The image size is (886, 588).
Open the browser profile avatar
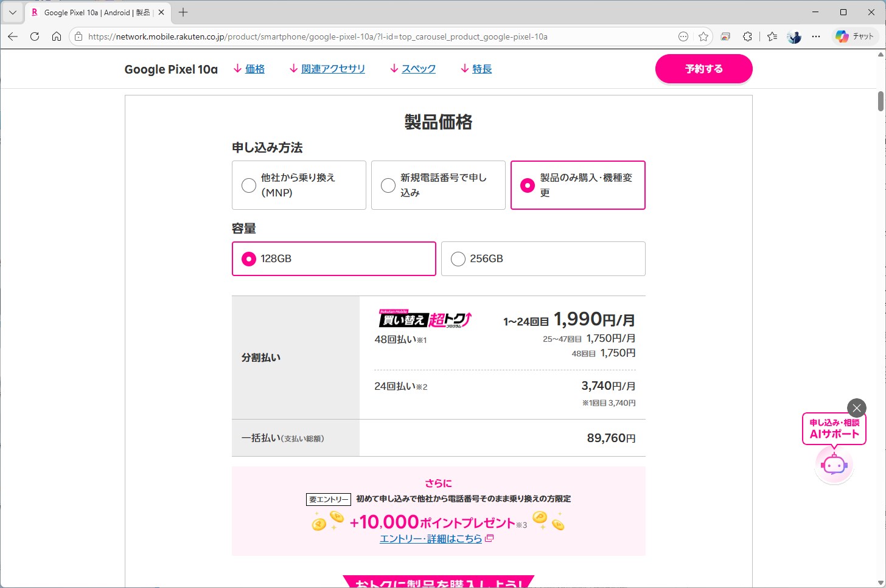coord(794,36)
